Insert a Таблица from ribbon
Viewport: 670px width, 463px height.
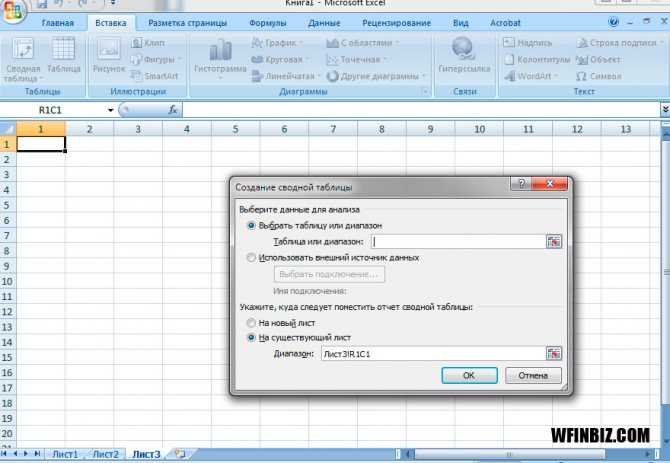click(x=63, y=55)
